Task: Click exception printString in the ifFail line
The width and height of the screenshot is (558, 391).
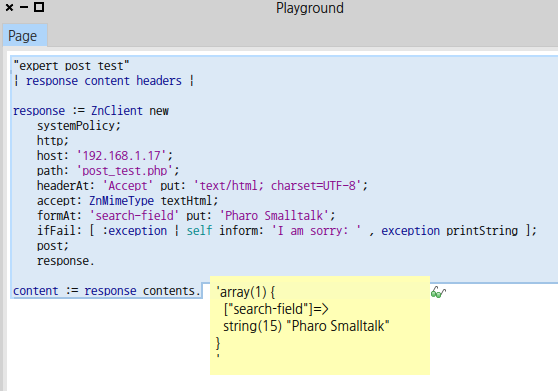Action: point(449,231)
